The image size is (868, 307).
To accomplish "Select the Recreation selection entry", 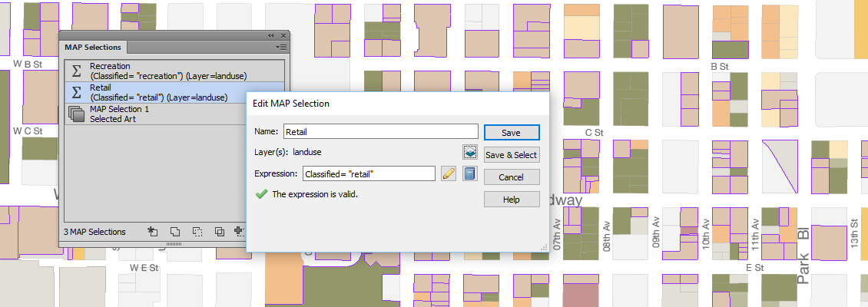I will coord(174,71).
